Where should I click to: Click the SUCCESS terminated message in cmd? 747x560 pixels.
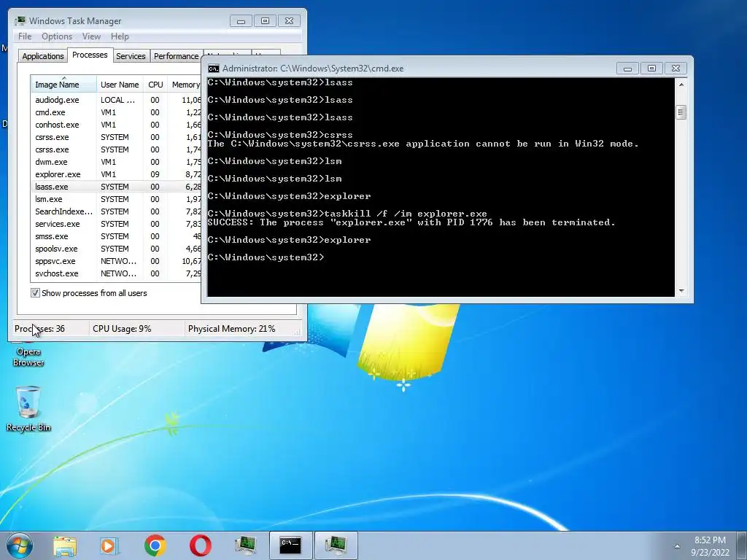click(411, 222)
